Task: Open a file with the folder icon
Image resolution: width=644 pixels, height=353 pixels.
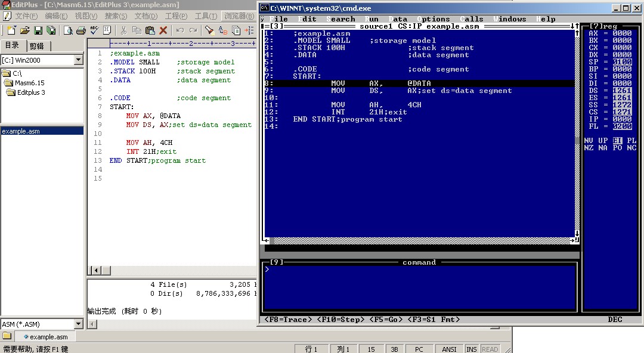Action: [24, 30]
